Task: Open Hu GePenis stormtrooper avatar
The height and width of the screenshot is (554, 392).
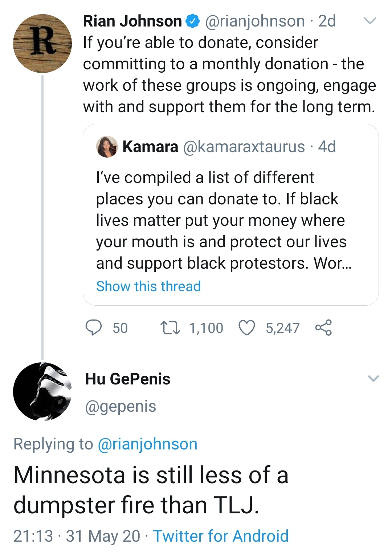Action: 42,391
